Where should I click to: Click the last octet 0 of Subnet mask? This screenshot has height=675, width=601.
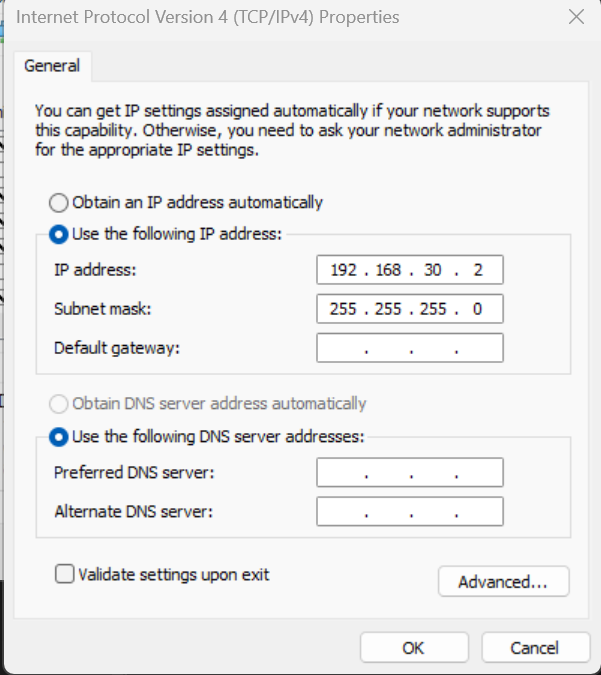[477, 309]
